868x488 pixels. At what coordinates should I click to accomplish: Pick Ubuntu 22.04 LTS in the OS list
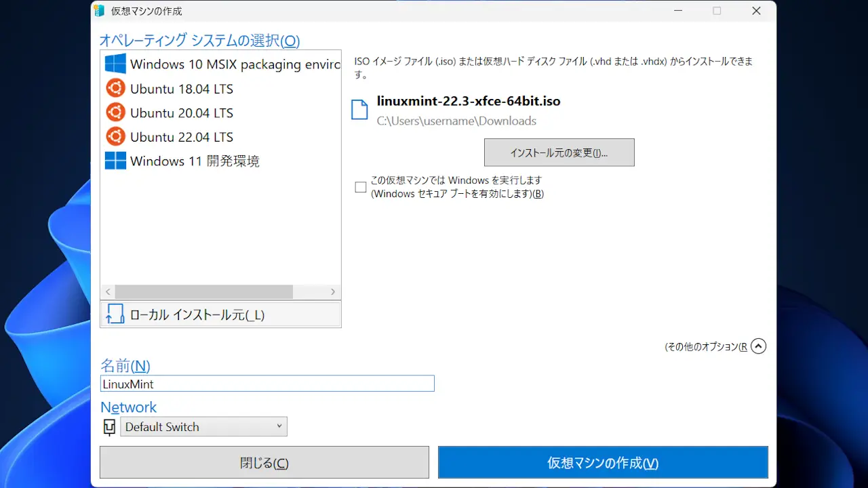221,137
